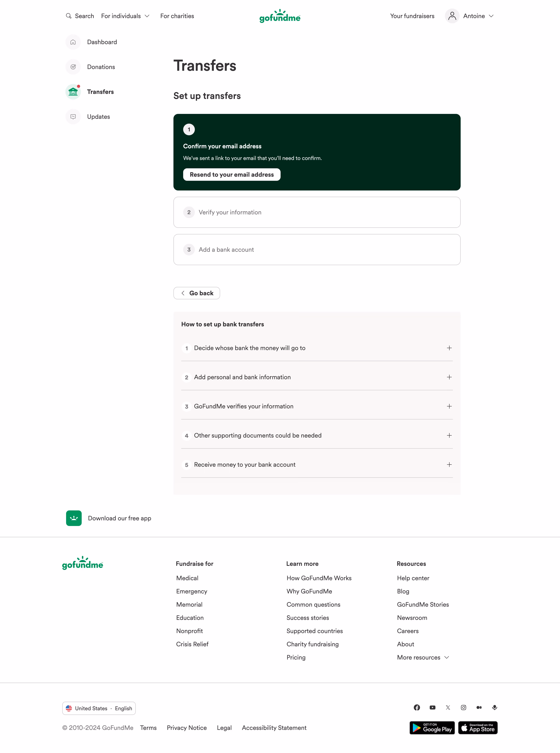Expand Add personal and bank information
This screenshot has width=560, height=753.
click(317, 377)
